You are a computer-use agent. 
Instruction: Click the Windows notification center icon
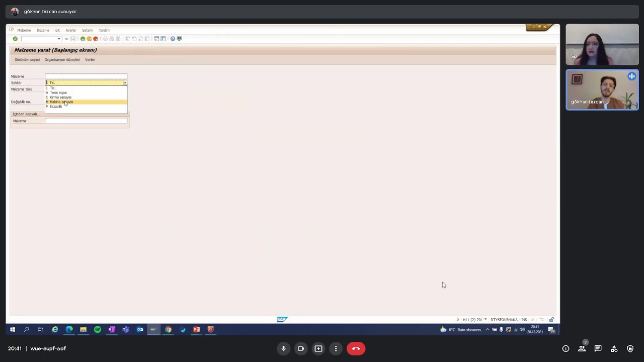pyautogui.click(x=551, y=330)
